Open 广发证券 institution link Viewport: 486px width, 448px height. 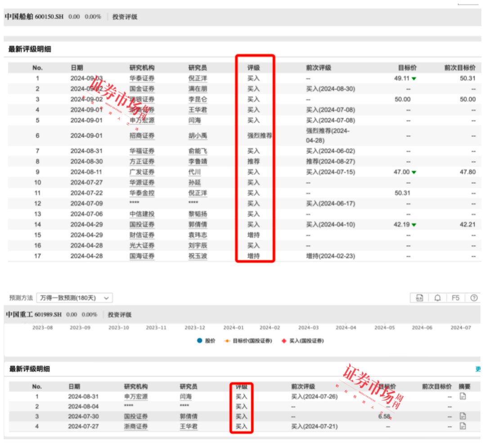click(142, 172)
